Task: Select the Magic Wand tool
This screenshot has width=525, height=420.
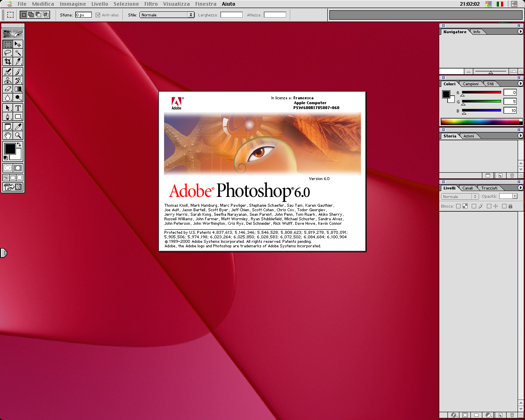Action: pos(18,53)
